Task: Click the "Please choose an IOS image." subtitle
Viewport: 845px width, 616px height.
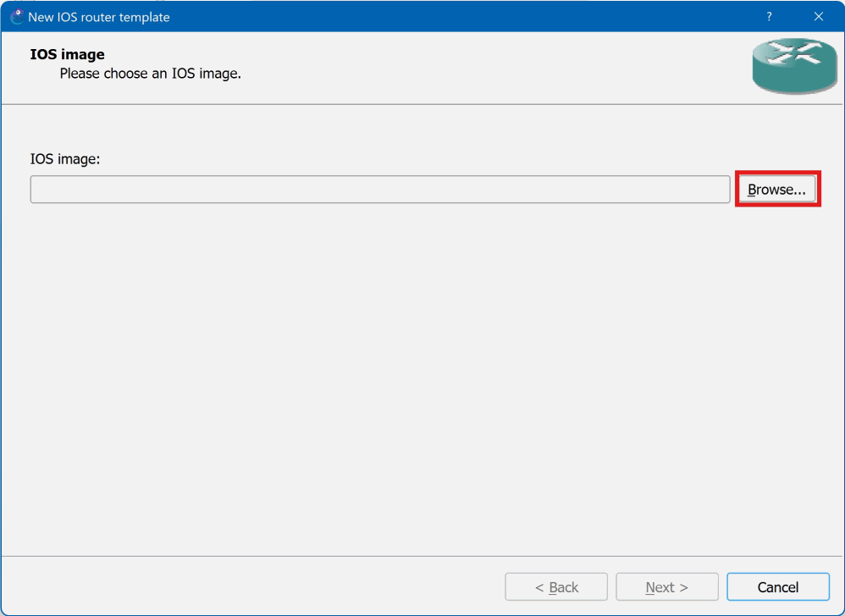Action: pyautogui.click(x=151, y=74)
